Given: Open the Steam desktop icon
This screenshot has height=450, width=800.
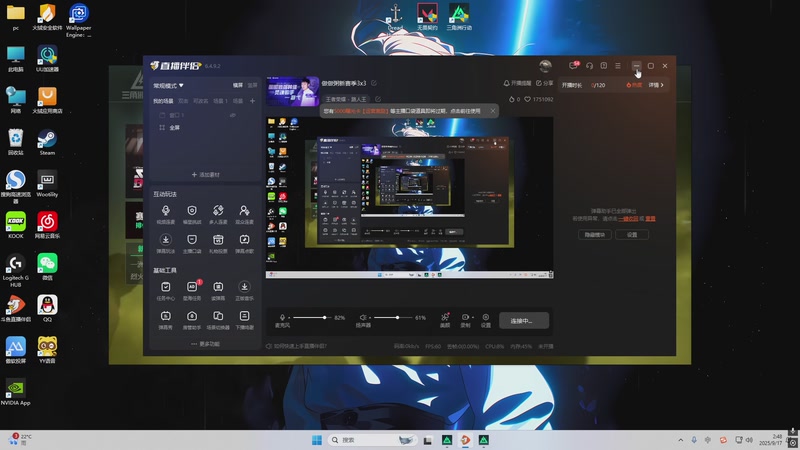Looking at the screenshot, I should [x=47, y=141].
